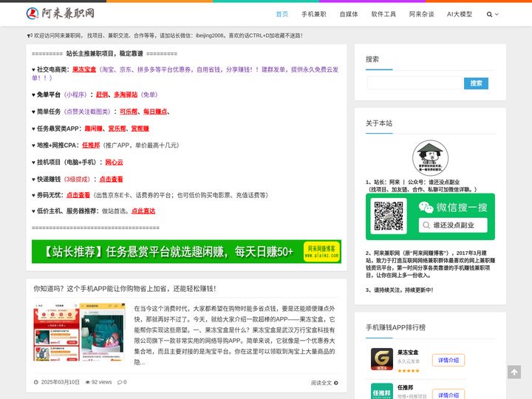Open the 首页 nav tab
This screenshot has width=532, height=399.
pos(282,14)
